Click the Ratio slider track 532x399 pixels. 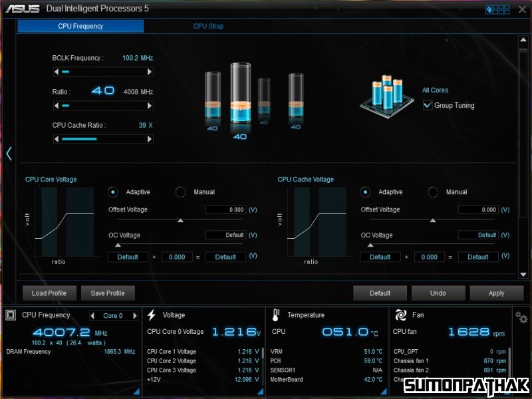(x=103, y=106)
